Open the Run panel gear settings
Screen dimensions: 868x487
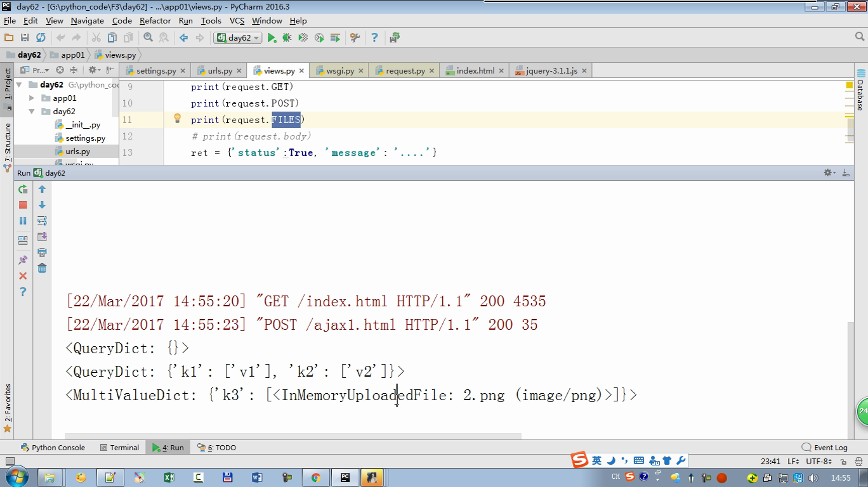829,172
